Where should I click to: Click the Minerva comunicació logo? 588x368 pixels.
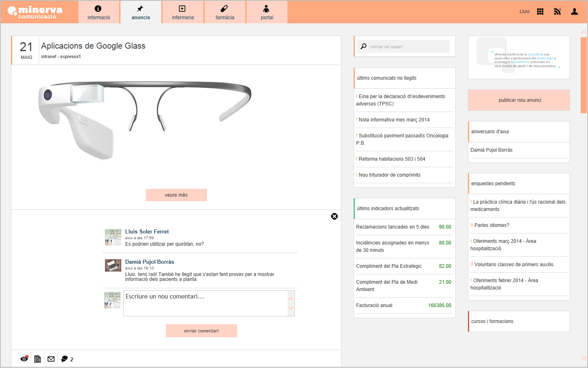tap(35, 12)
